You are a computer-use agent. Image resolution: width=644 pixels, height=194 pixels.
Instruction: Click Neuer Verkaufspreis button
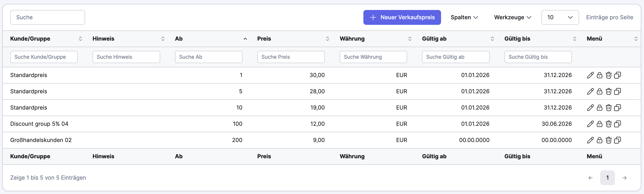pyautogui.click(x=402, y=17)
